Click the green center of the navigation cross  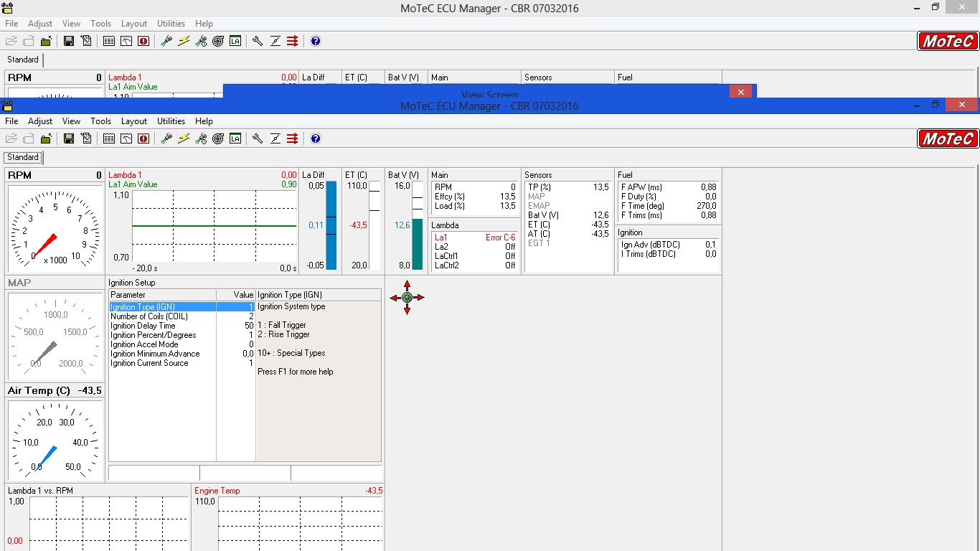(x=407, y=297)
